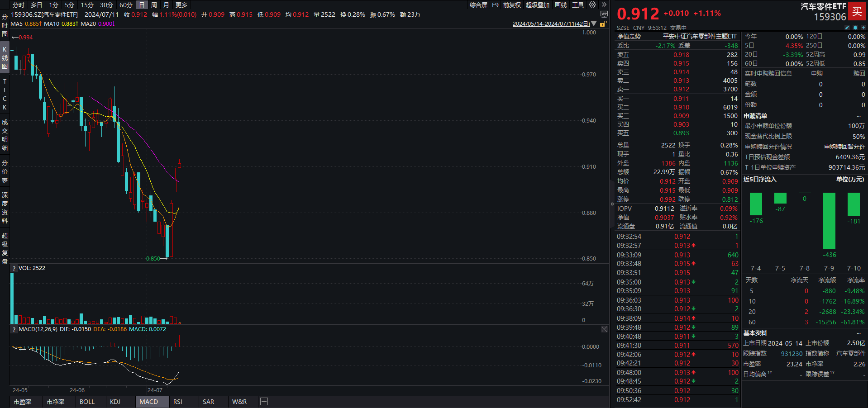Click the F9 button in the toolbar
Viewport: 868px width, 408px height.
pyautogui.click(x=495, y=5)
